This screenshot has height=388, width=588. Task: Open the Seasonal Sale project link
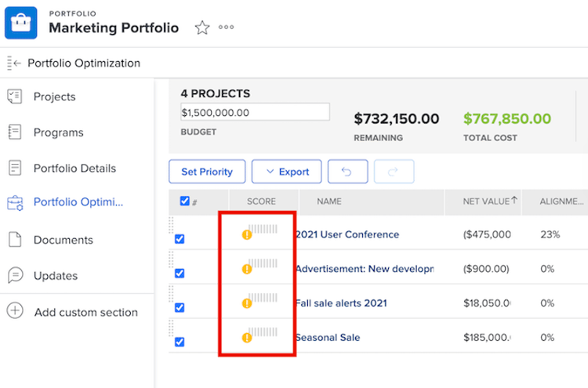327,338
